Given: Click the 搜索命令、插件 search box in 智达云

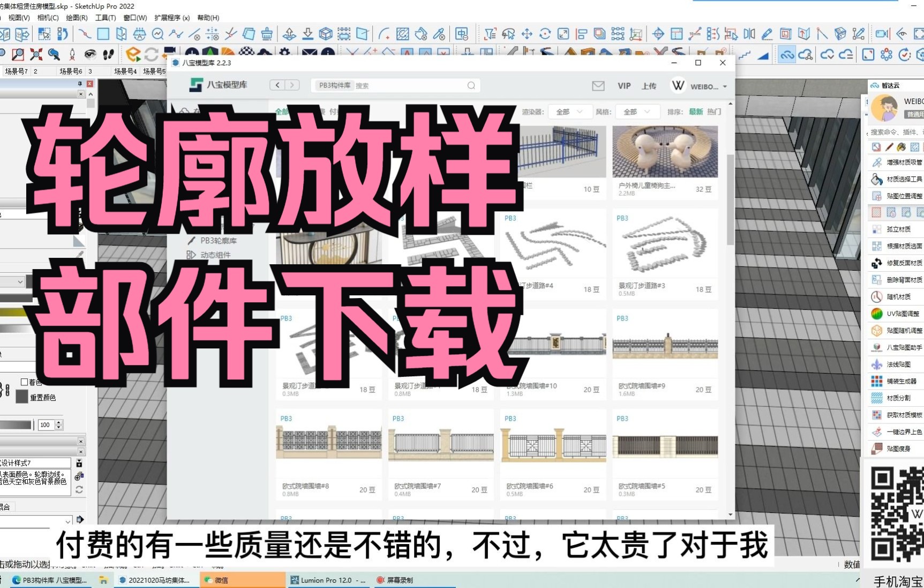Looking at the screenshot, I should pyautogui.click(x=896, y=132).
